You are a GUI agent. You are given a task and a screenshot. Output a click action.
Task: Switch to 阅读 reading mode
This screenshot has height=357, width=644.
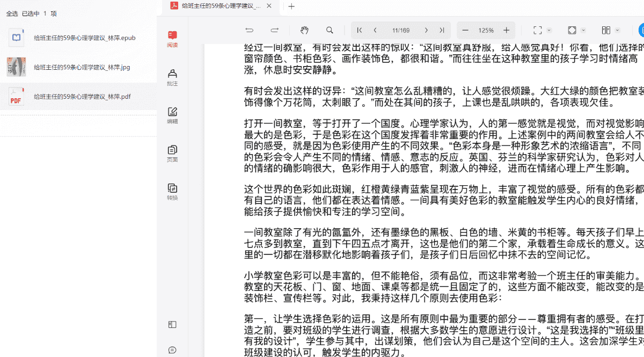[x=172, y=39]
